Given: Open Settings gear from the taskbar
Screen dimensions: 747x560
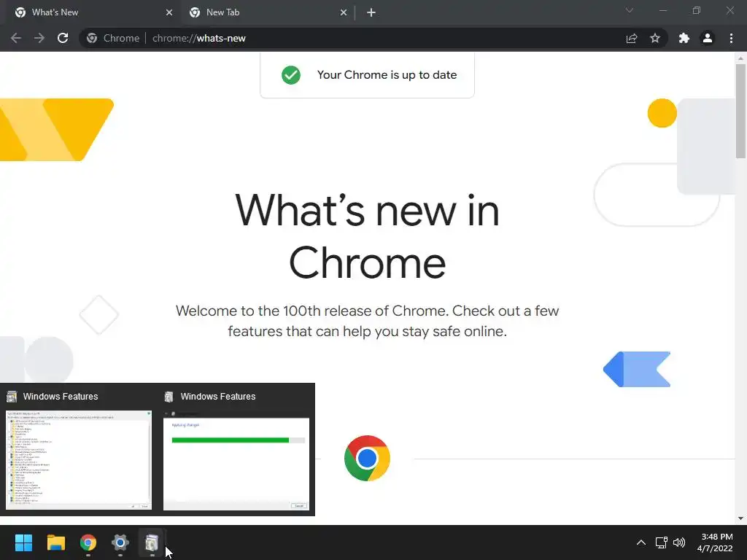Looking at the screenshot, I should (x=120, y=542).
